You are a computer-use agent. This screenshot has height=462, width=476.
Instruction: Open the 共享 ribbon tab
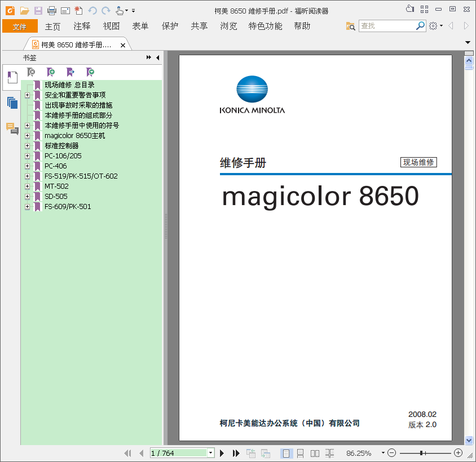click(199, 26)
